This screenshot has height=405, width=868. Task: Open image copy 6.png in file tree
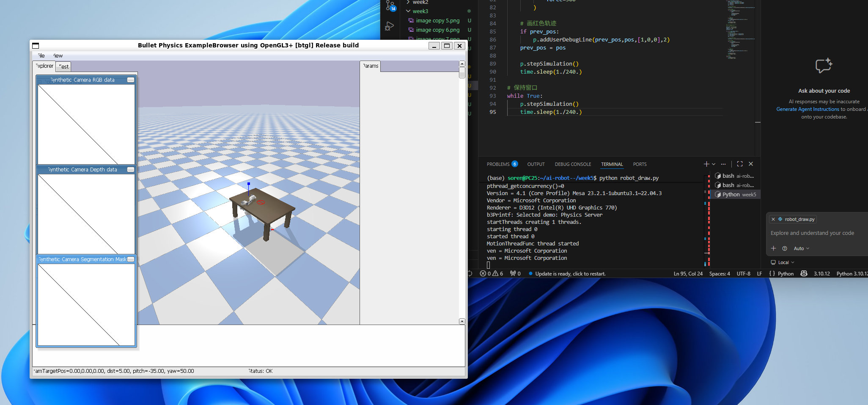pos(437,30)
